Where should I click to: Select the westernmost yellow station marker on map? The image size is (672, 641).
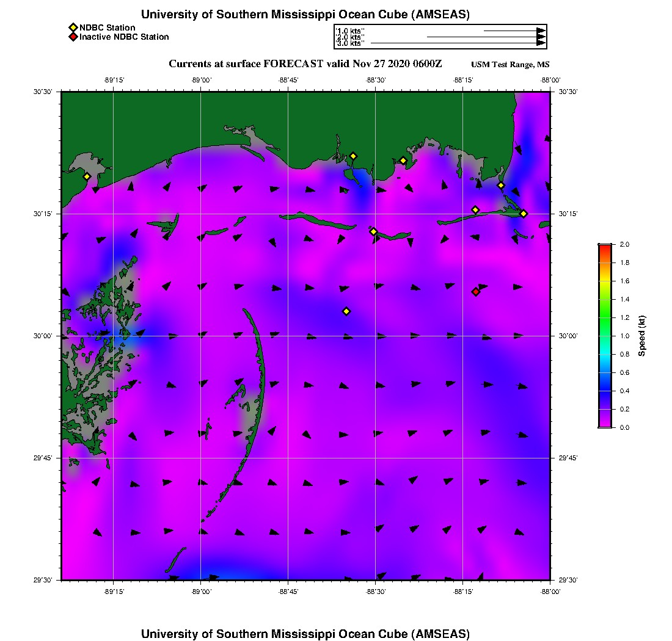(x=87, y=176)
